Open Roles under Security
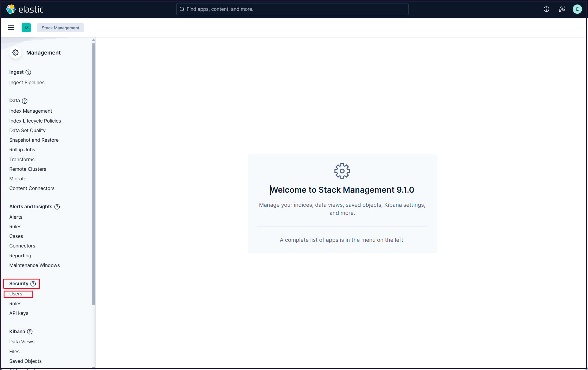588x370 pixels. click(15, 303)
